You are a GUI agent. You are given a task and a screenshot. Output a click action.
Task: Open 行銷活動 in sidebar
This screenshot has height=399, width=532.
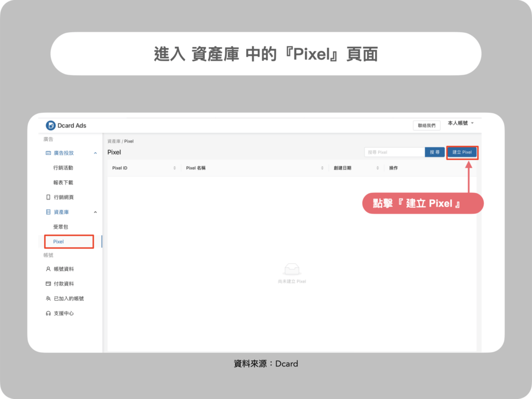point(63,168)
